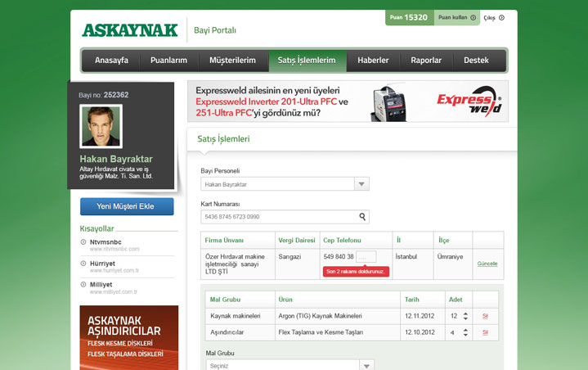Click the search magnifier in Kart Numarası field
588x370 pixels.
tap(362, 217)
